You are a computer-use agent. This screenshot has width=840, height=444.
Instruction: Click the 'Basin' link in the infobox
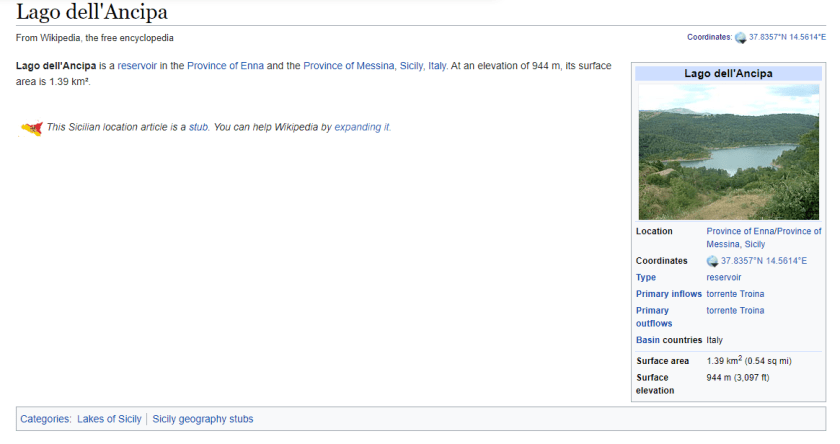coord(647,341)
